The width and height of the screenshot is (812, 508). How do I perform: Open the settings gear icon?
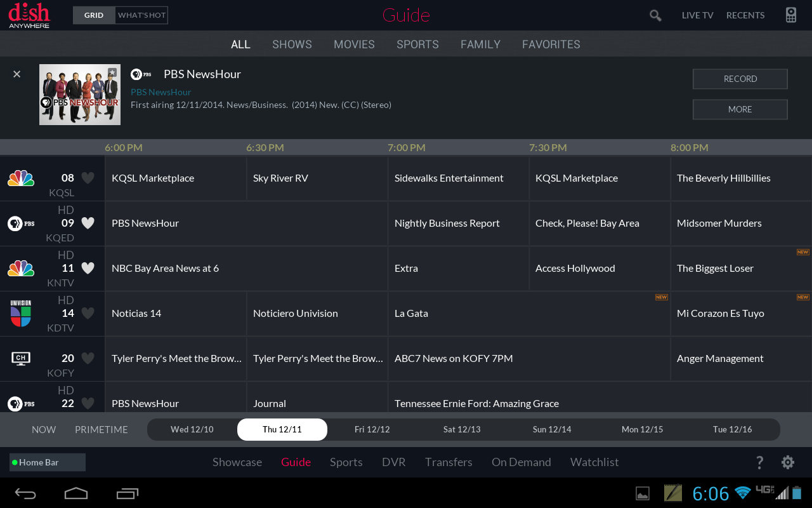point(788,462)
